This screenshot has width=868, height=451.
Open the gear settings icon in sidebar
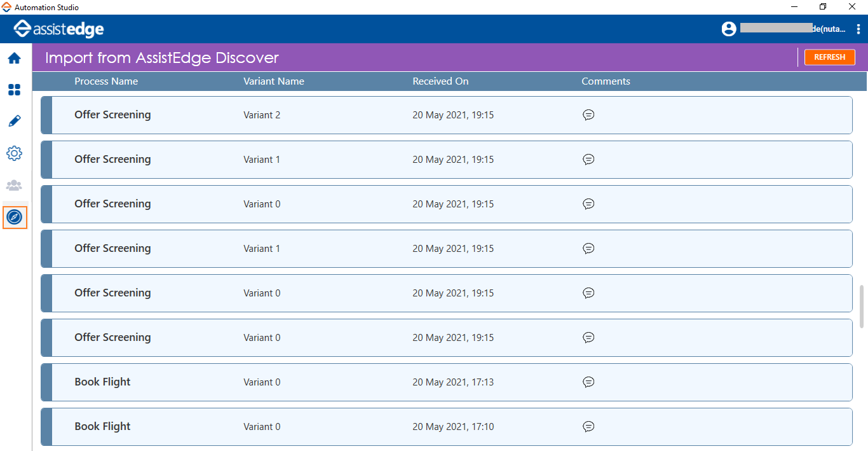[14, 153]
